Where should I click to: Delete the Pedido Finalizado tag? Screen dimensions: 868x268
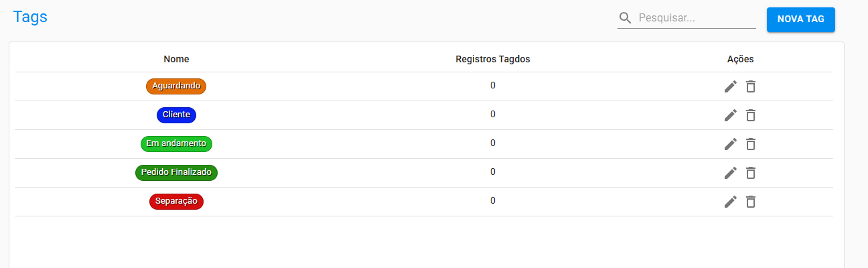tap(751, 173)
